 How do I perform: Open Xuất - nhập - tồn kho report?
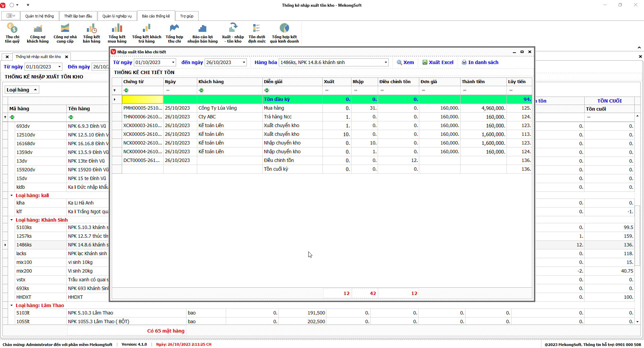[233, 33]
